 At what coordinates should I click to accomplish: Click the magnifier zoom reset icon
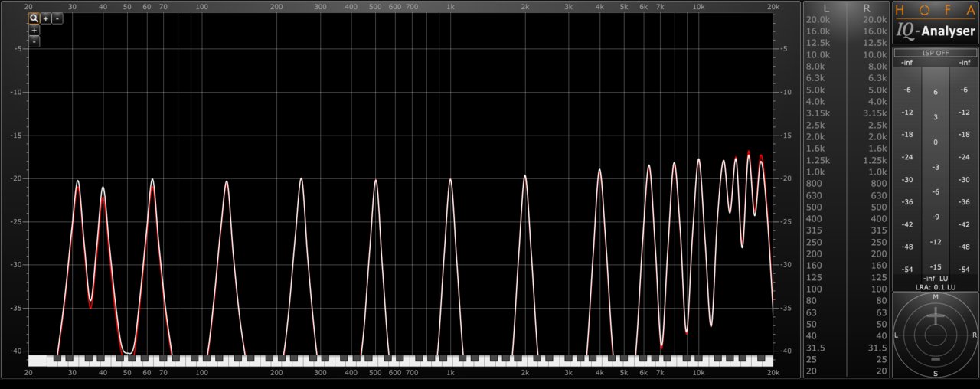click(34, 18)
